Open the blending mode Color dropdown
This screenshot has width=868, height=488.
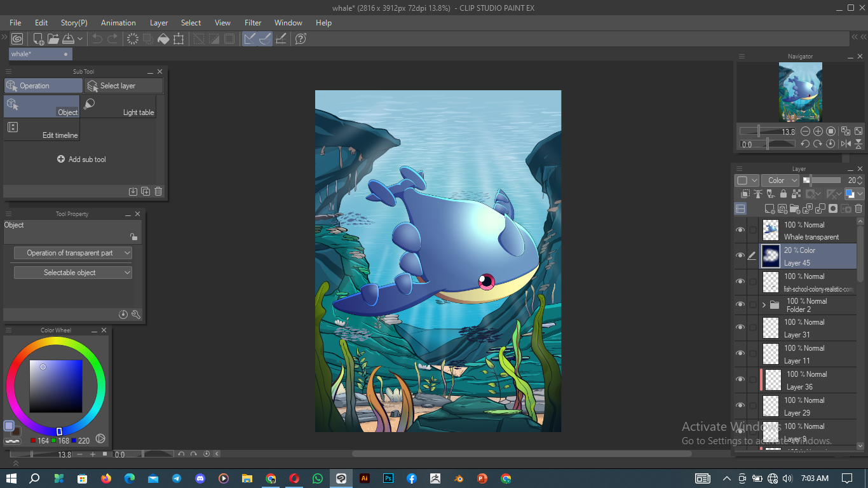pos(780,180)
